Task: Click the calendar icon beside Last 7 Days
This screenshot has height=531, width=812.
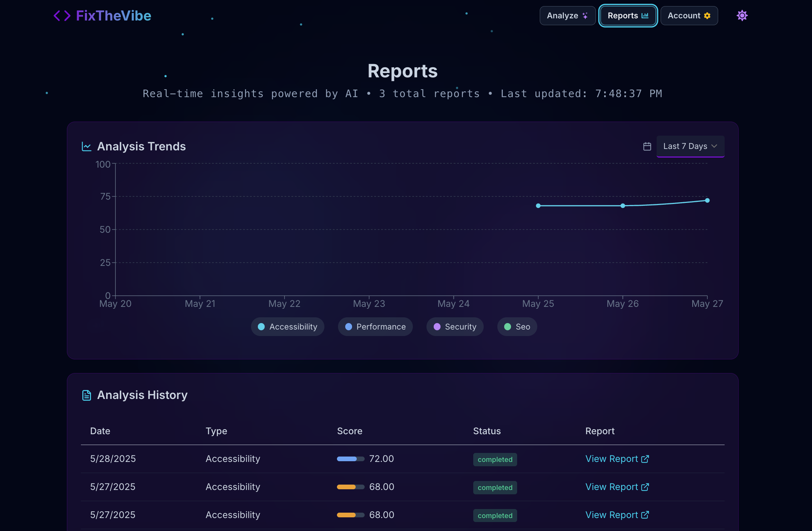Action: coord(647,146)
